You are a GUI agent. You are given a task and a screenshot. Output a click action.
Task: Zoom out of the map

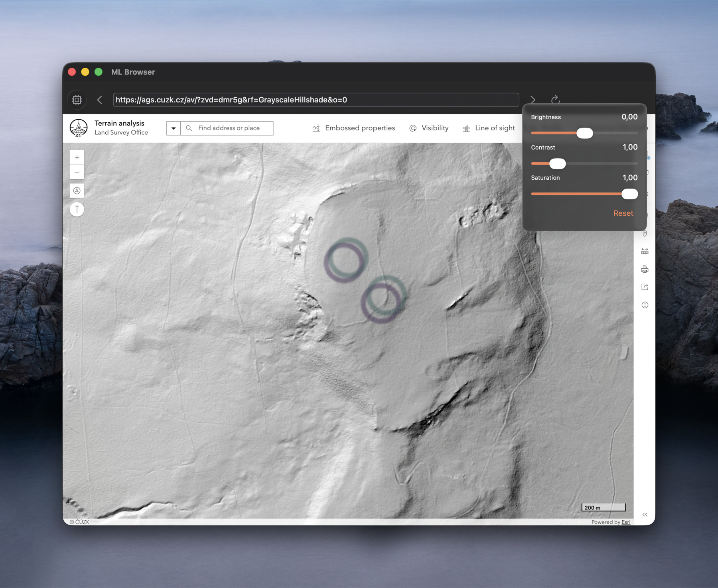coord(77,172)
